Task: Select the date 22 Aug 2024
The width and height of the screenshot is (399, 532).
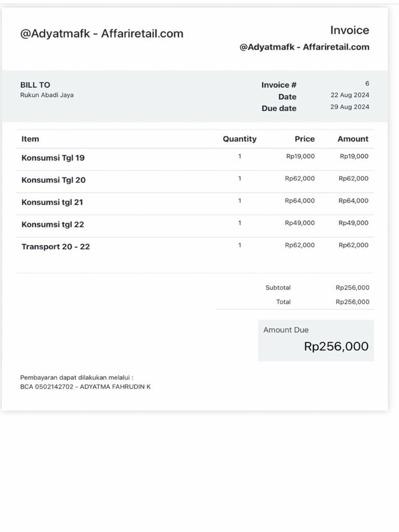Action: pyautogui.click(x=350, y=96)
